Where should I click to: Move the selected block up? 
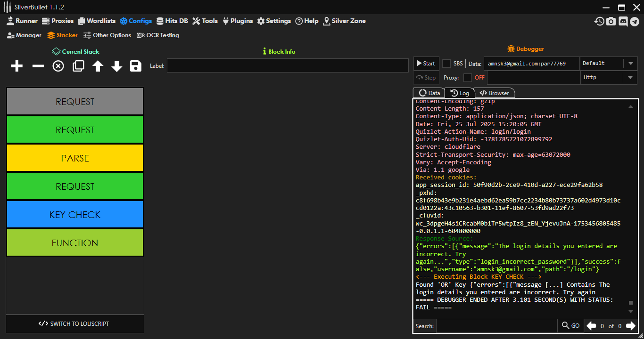(98, 66)
